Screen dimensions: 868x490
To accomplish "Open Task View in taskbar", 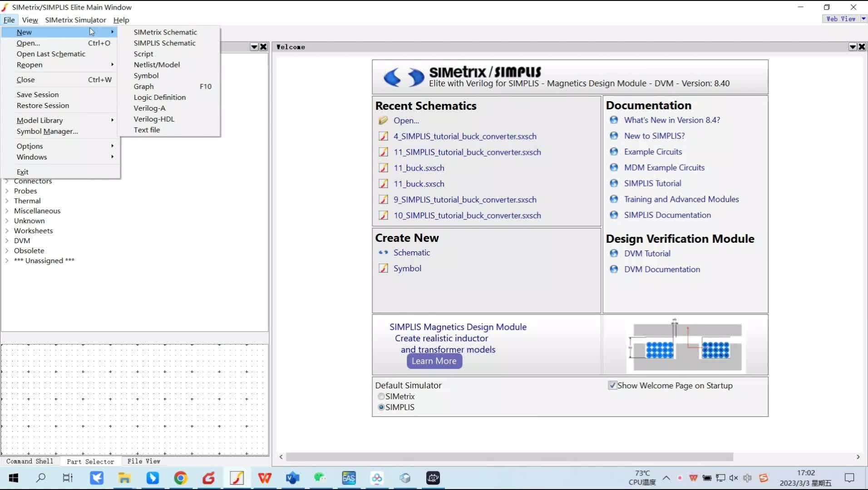I will pyautogui.click(x=68, y=478).
